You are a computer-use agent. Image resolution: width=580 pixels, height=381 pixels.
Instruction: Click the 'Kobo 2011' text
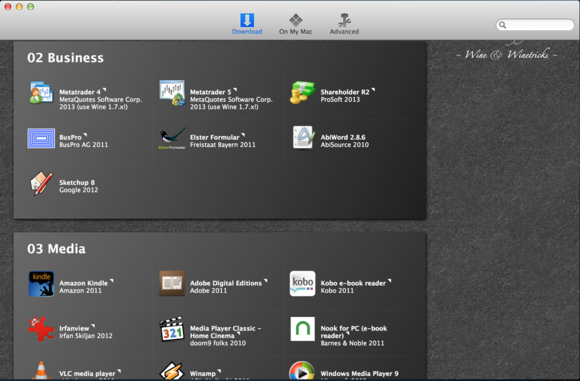pyautogui.click(x=337, y=290)
